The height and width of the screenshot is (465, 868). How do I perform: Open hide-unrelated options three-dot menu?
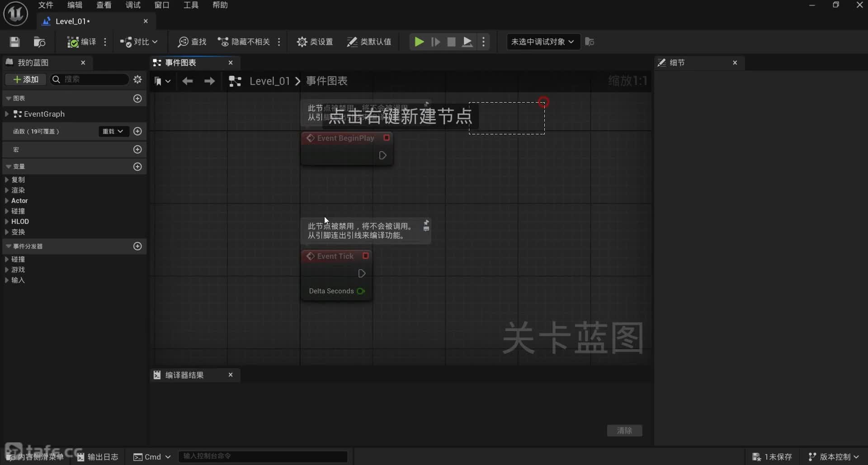click(x=279, y=42)
